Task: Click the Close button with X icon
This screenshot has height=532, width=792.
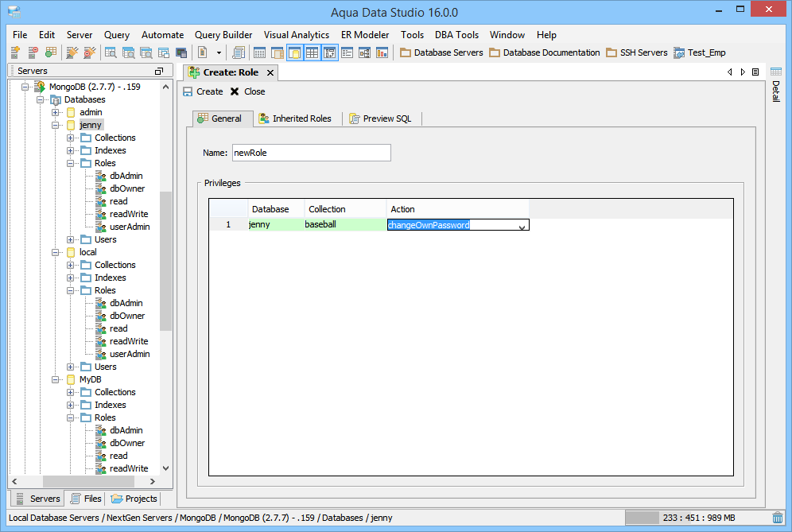Action: (x=247, y=91)
